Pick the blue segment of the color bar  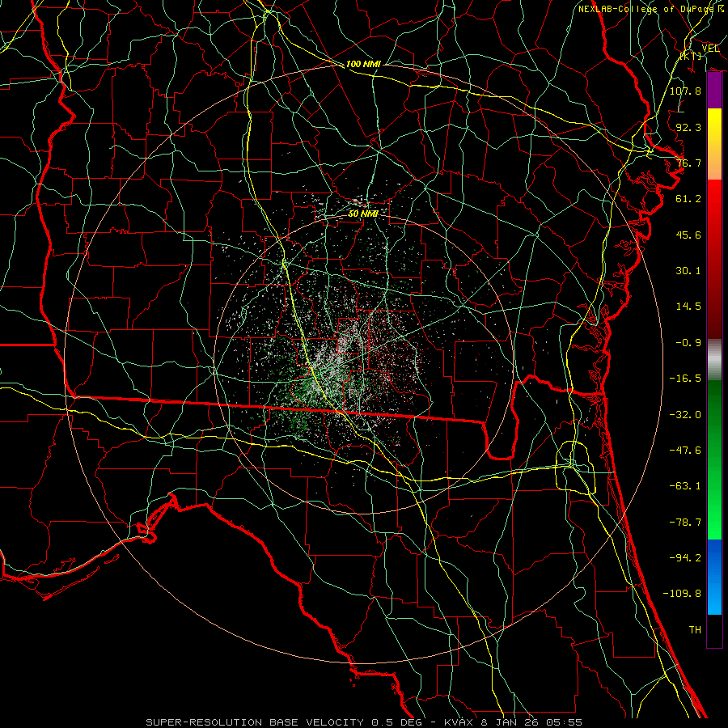[714, 577]
